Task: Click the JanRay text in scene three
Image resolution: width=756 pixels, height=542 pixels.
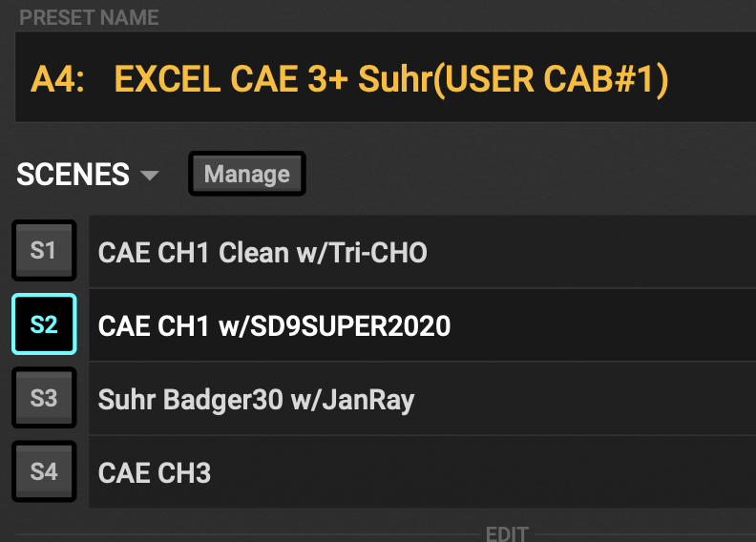Action: click(367, 400)
